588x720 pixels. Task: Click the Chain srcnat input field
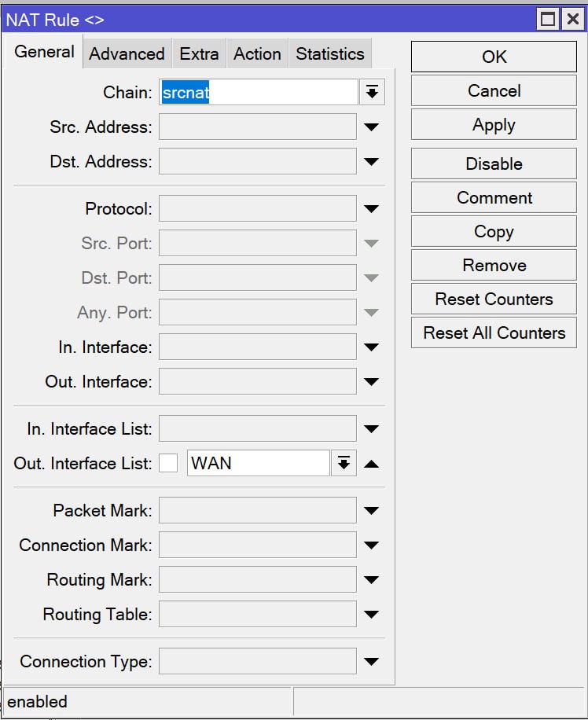click(x=258, y=92)
